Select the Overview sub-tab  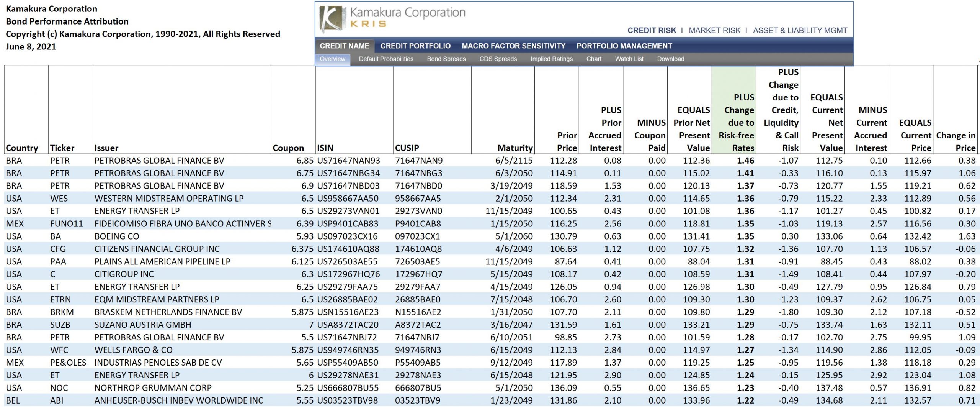click(x=333, y=59)
